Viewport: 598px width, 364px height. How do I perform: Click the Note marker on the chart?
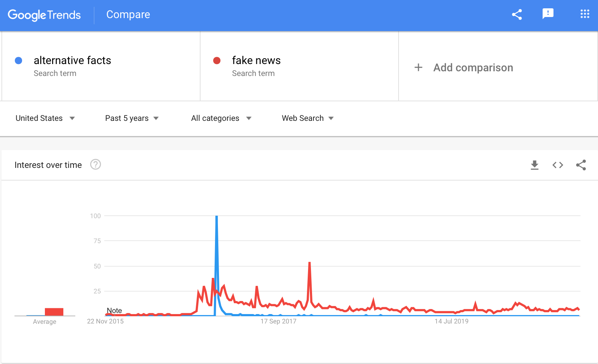[x=114, y=310]
